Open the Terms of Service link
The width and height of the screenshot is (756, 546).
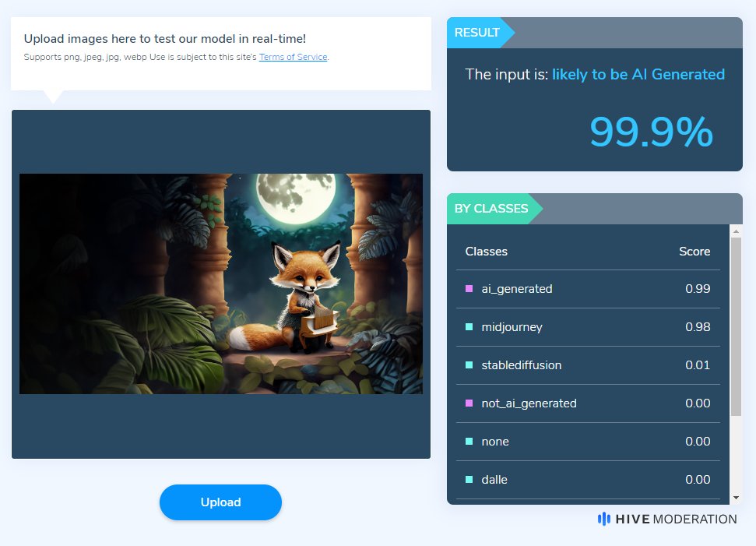[x=294, y=57]
